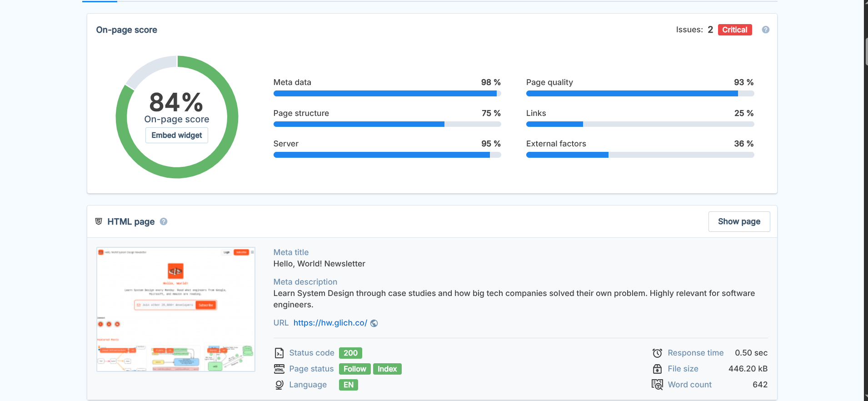Click the Status code icon
Screen dimensions: 868x401
click(x=279, y=353)
